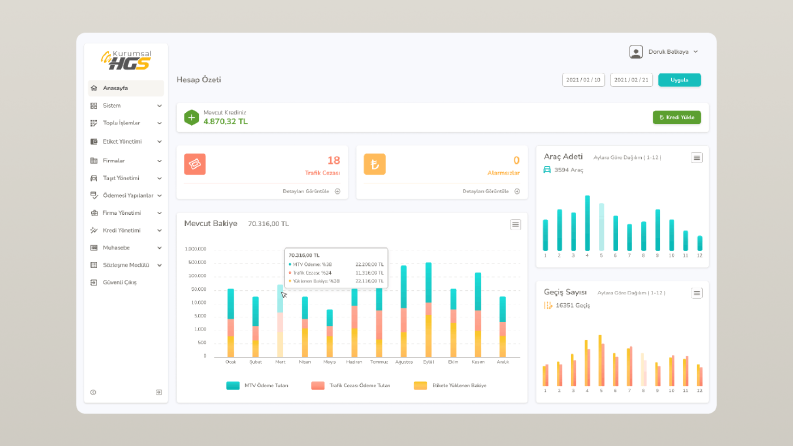Viewport: 793px width, 446px height.
Task: Click month 4 bar in Araç Adeti chart
Action: pos(587,223)
